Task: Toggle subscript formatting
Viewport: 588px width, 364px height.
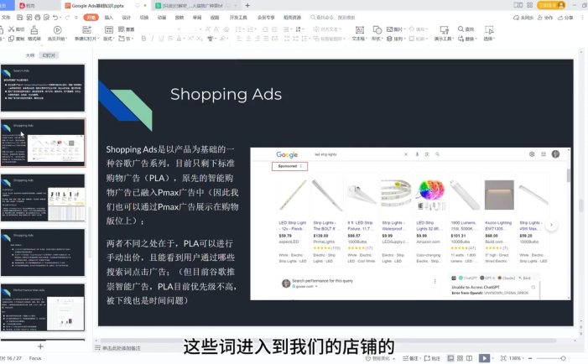Action: pos(199,39)
